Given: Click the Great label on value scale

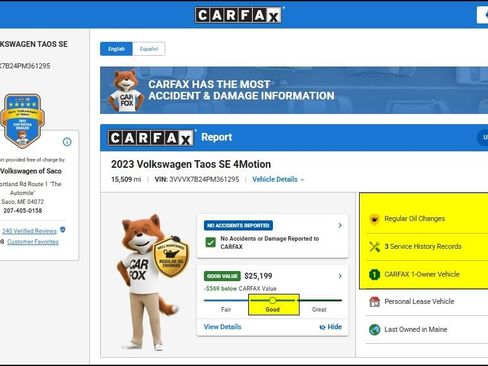Looking at the screenshot, I should click(319, 309).
